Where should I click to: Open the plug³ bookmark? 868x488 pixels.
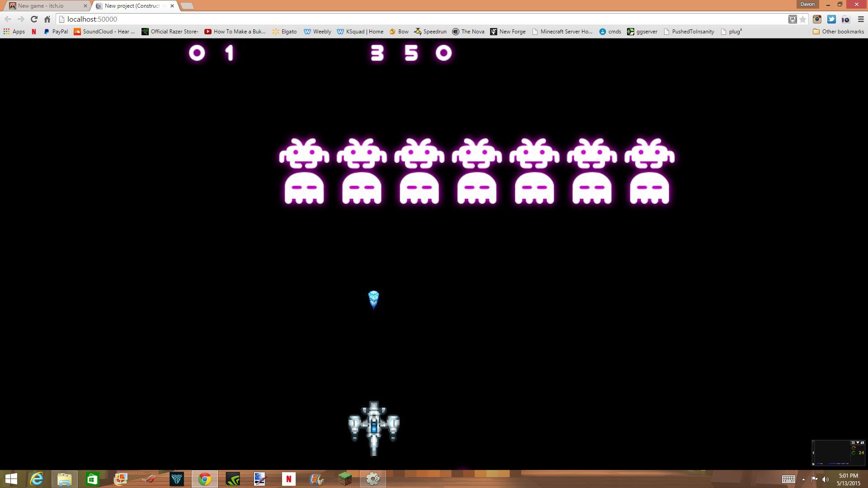coord(731,32)
